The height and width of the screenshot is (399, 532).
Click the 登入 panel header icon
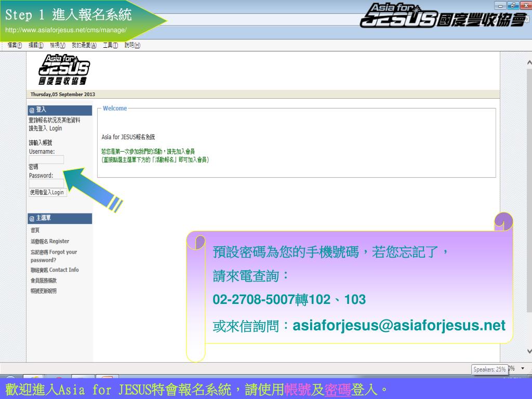click(x=32, y=110)
